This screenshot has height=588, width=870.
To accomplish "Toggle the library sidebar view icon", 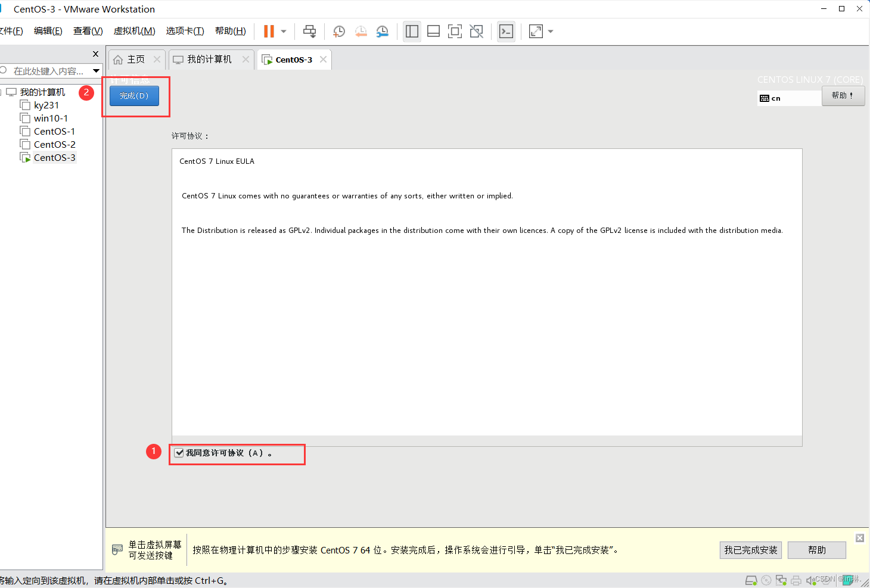I will pyautogui.click(x=412, y=32).
